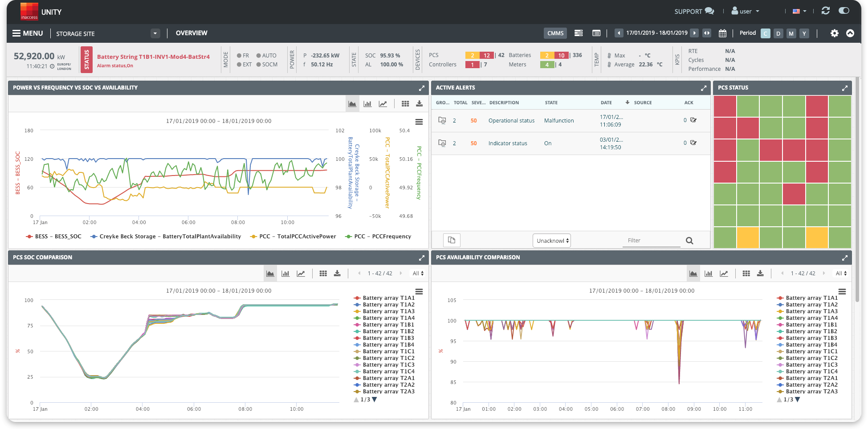This screenshot has width=868, height=429.
Task: Open Power vs Frequency chart context menu
Action: coord(419,122)
